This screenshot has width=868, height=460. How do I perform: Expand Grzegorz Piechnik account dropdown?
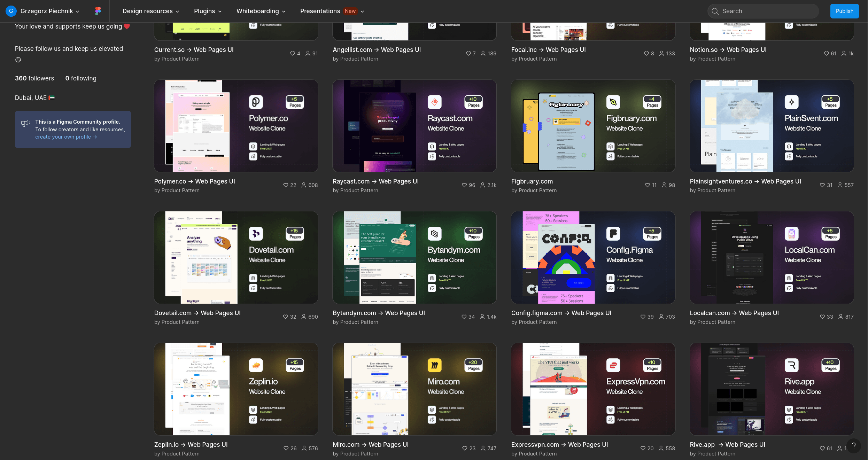[50, 11]
